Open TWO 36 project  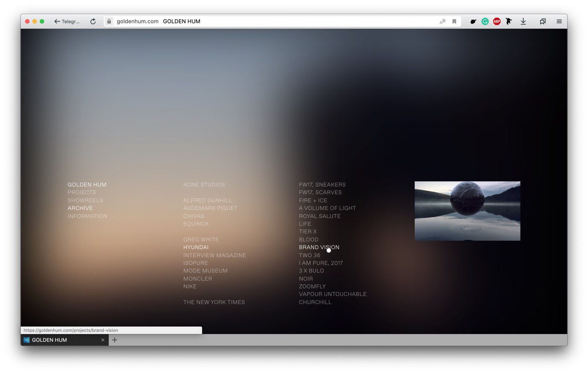point(310,256)
